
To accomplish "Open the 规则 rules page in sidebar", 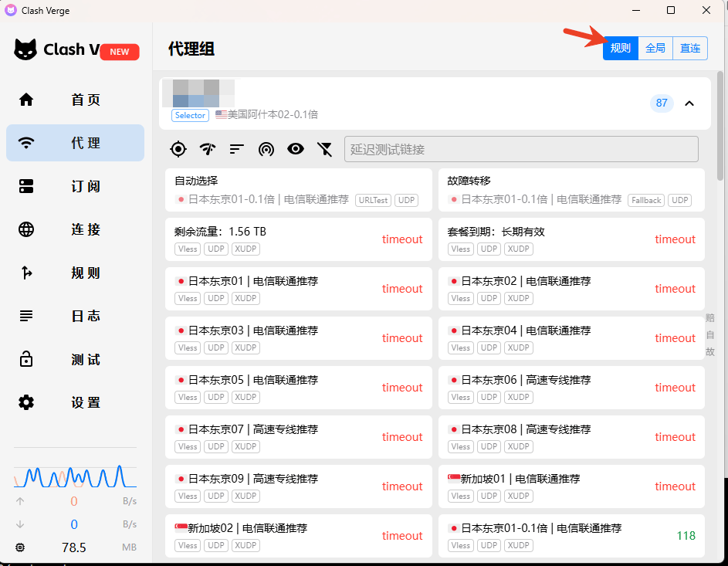I will 75,273.
